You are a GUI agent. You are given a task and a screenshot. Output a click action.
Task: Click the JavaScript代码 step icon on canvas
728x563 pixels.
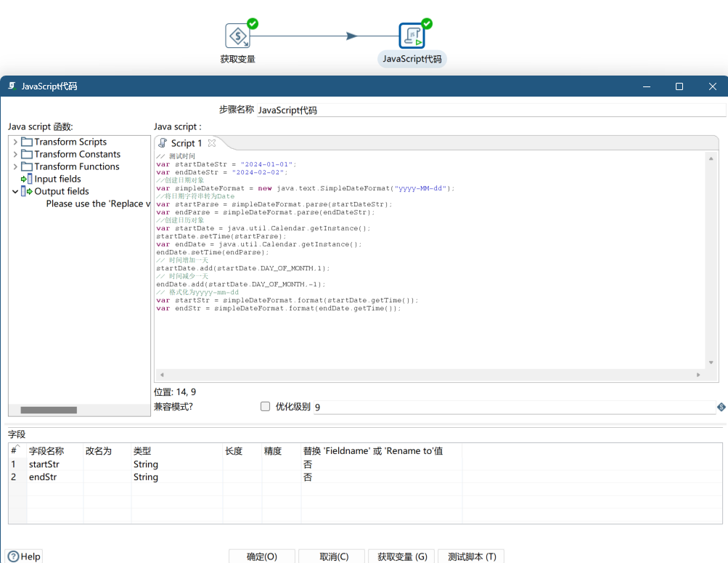point(412,36)
